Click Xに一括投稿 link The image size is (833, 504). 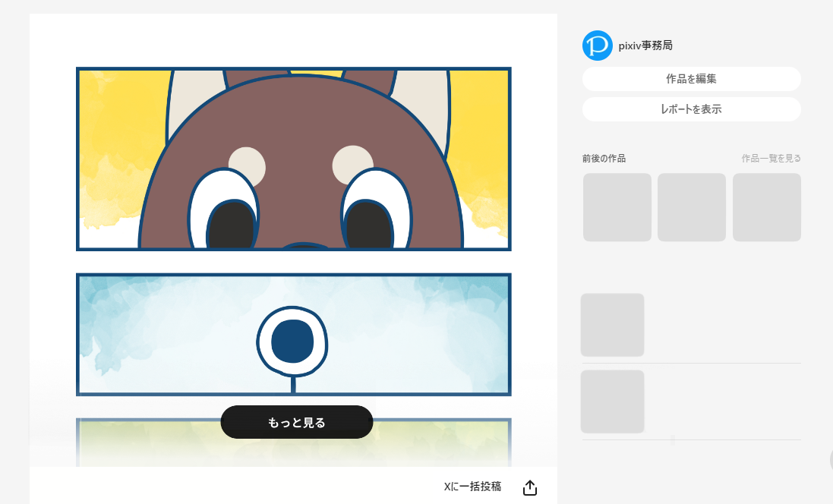point(472,487)
